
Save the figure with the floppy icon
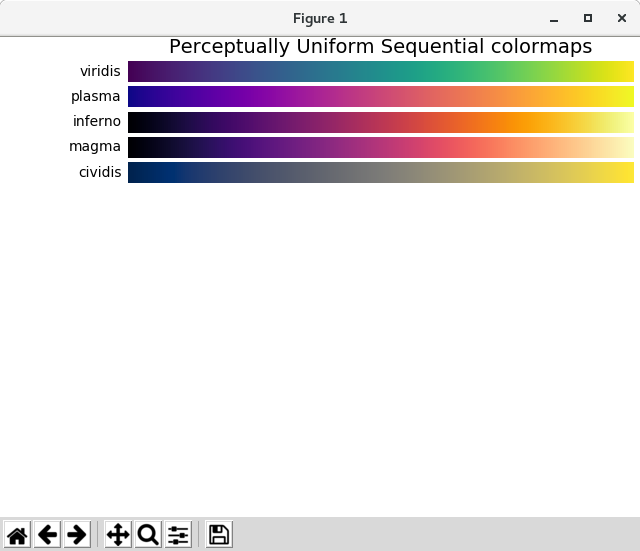click(x=219, y=534)
